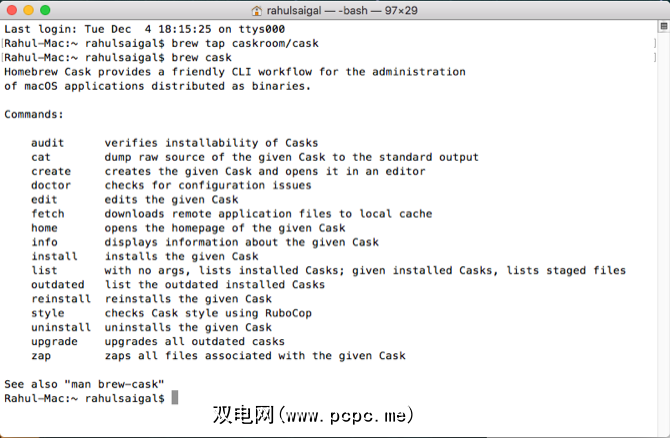
Task: Click the "doctor" command name
Action: click(x=51, y=185)
